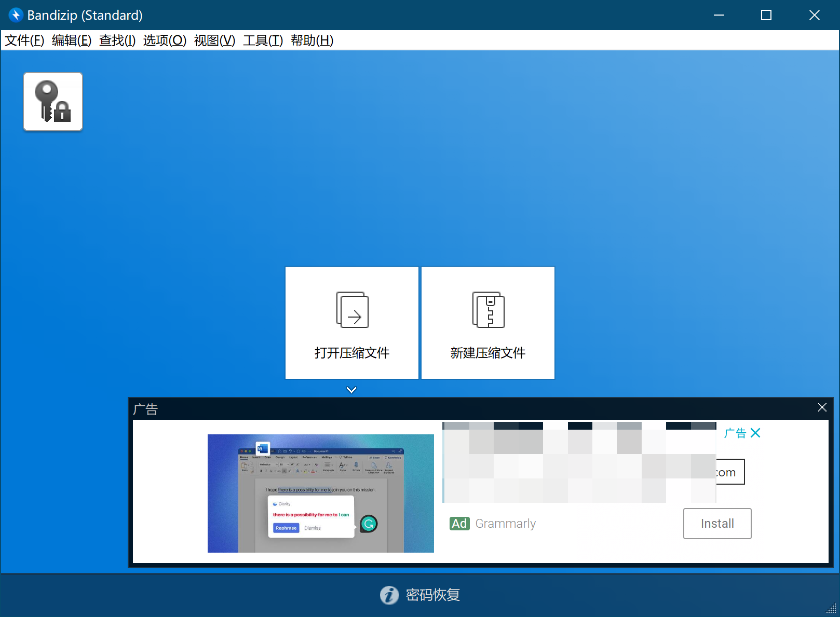Click the Grammarly ad screenshot image

point(321,493)
